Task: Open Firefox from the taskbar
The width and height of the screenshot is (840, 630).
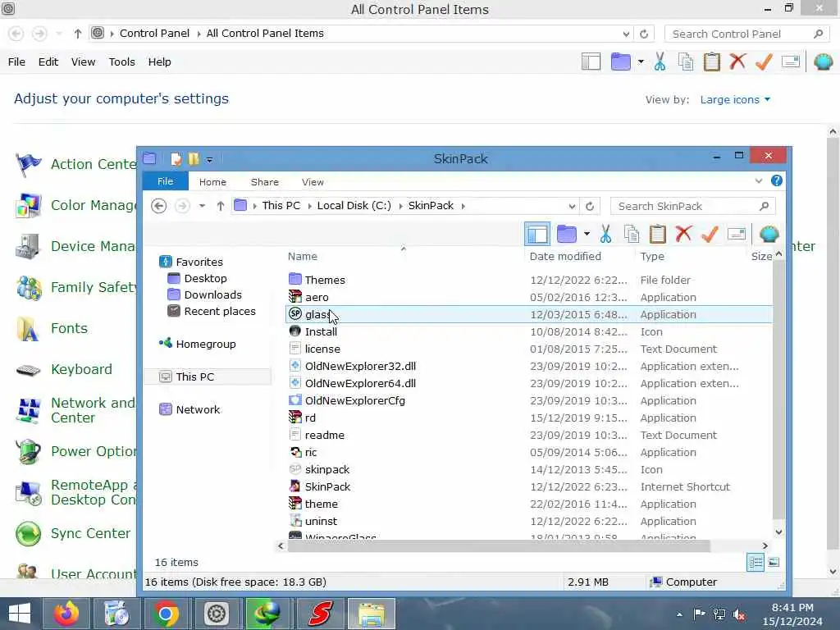Action: point(67,614)
